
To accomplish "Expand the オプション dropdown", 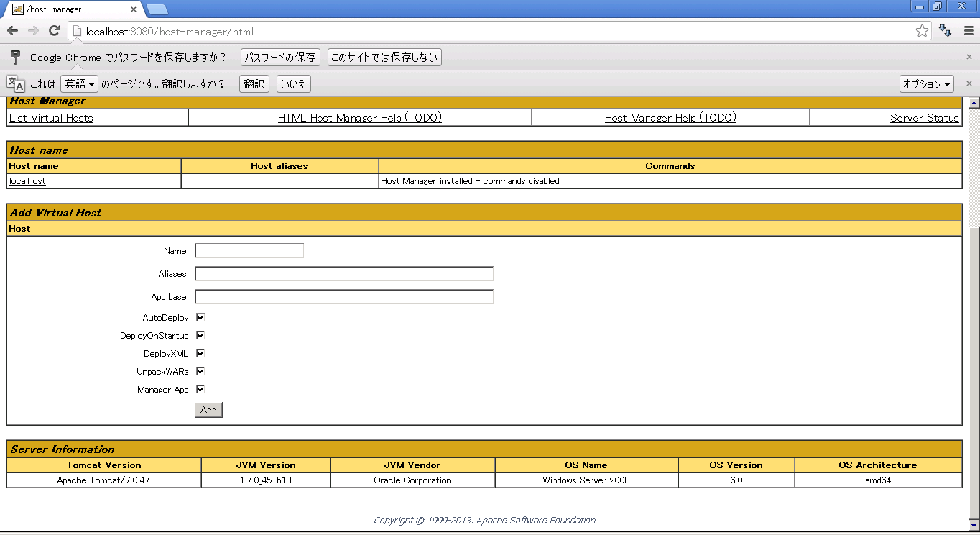I will 926,84.
